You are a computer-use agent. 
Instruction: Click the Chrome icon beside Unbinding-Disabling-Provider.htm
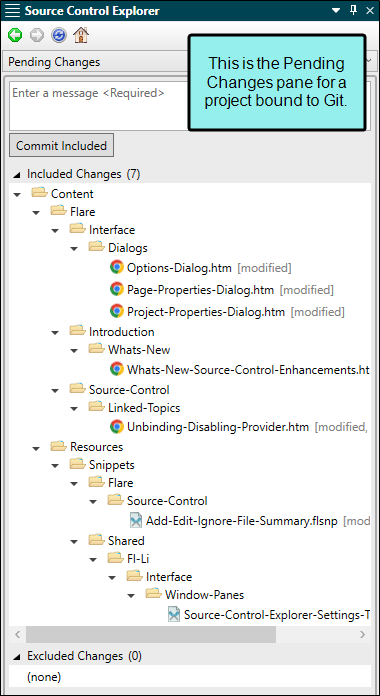117,427
